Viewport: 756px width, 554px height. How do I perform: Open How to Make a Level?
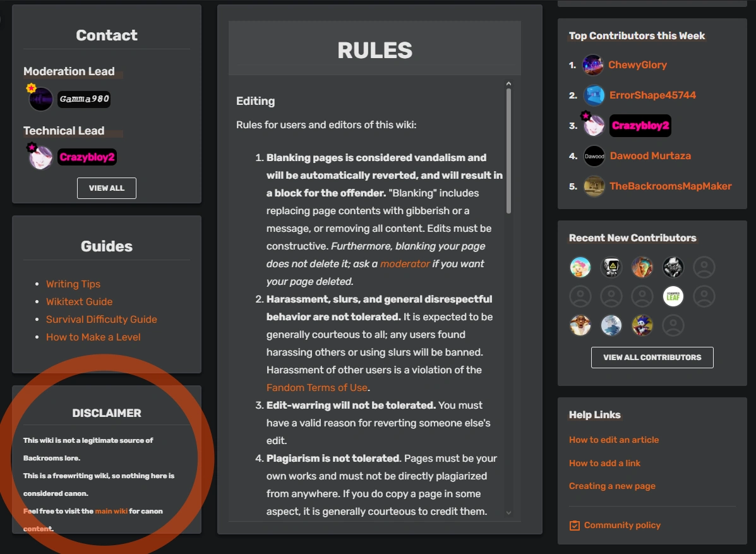pyautogui.click(x=93, y=337)
